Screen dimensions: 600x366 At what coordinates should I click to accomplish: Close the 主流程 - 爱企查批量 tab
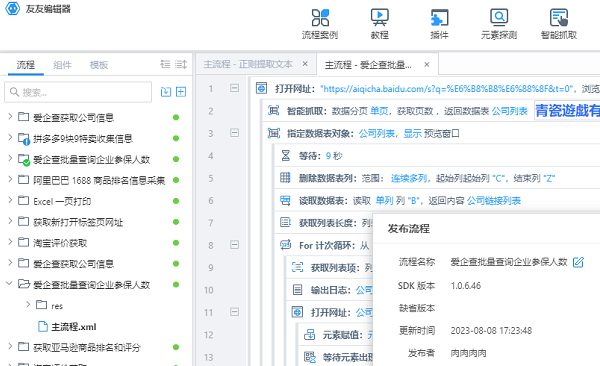point(427,65)
